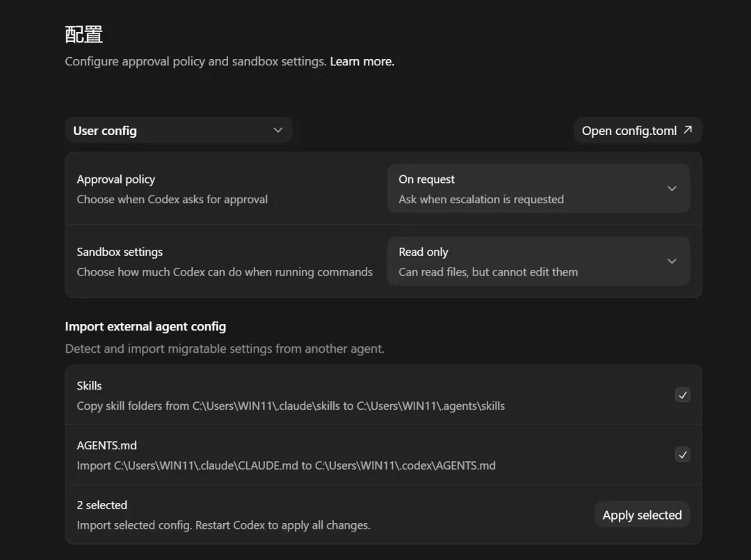The height and width of the screenshot is (560, 751).
Task: Click the chevron in the Approval policy dropdown
Action: [x=672, y=189]
